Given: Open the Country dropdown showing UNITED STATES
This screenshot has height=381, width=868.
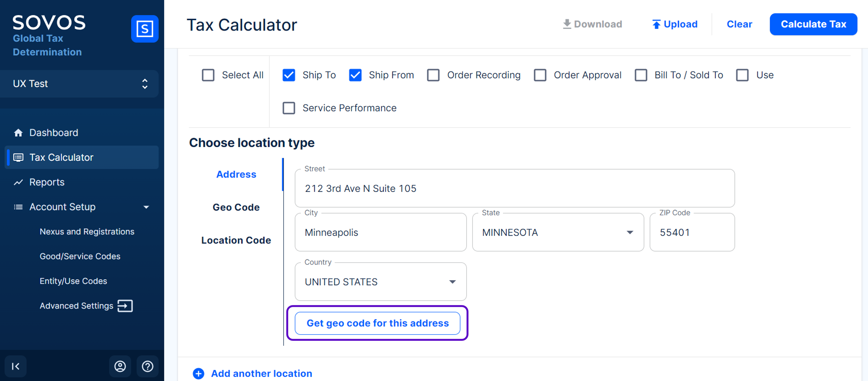Looking at the screenshot, I should coord(380,282).
